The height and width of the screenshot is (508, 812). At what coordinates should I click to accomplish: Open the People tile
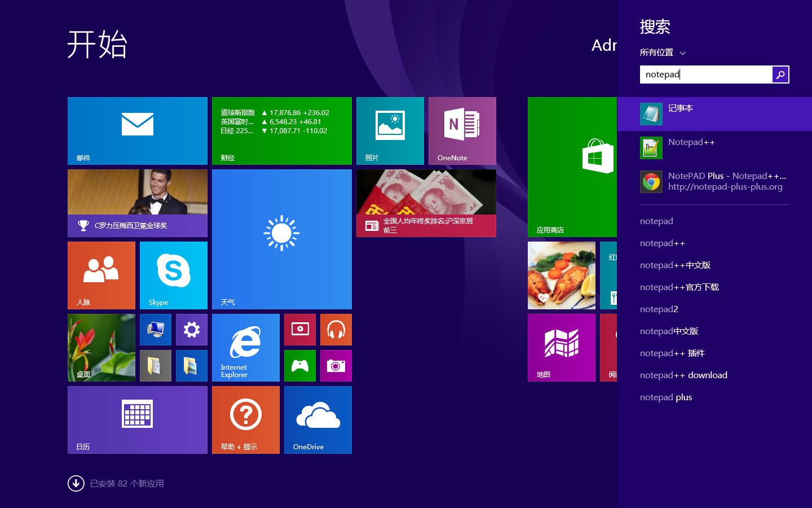pyautogui.click(x=101, y=275)
